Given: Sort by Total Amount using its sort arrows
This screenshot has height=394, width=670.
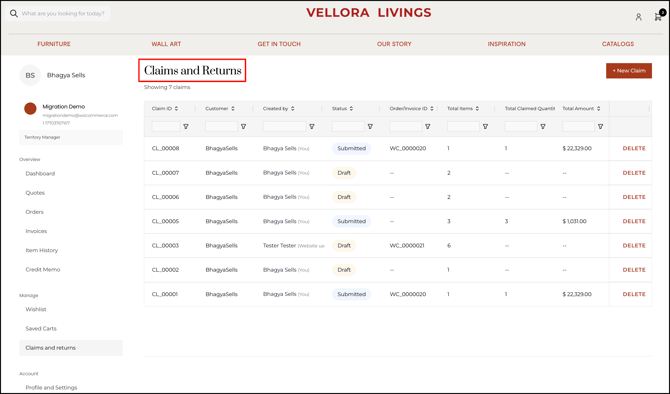Looking at the screenshot, I should pyautogui.click(x=599, y=109).
